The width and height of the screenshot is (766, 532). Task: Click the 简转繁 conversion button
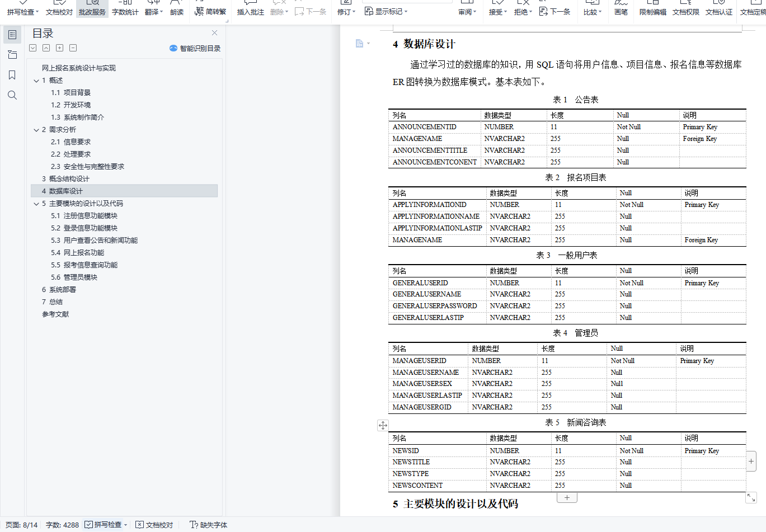pos(210,11)
